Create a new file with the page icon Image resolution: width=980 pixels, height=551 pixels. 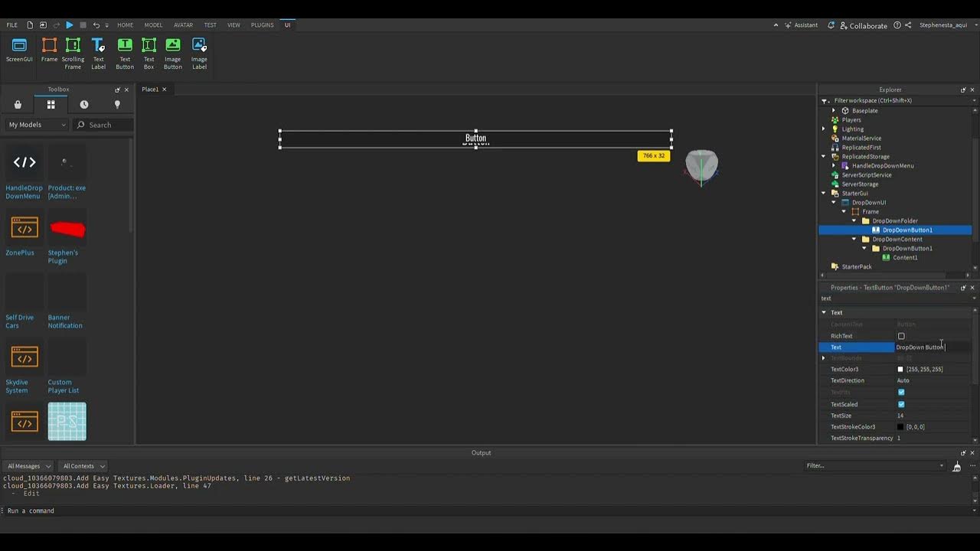pos(30,25)
